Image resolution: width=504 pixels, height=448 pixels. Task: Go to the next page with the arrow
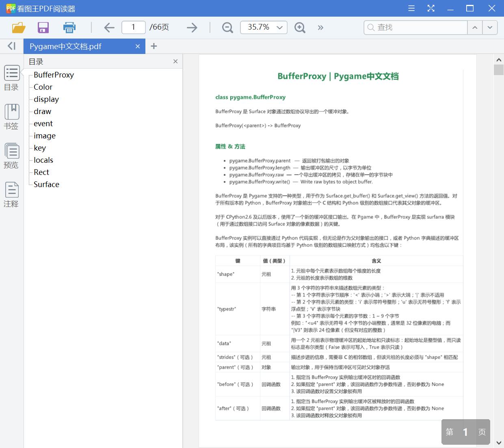[191, 27]
